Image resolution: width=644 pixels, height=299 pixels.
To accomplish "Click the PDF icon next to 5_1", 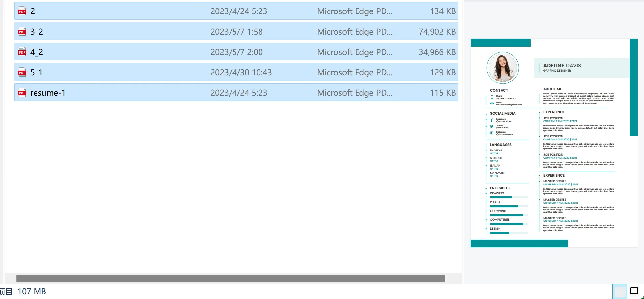I will click(22, 72).
